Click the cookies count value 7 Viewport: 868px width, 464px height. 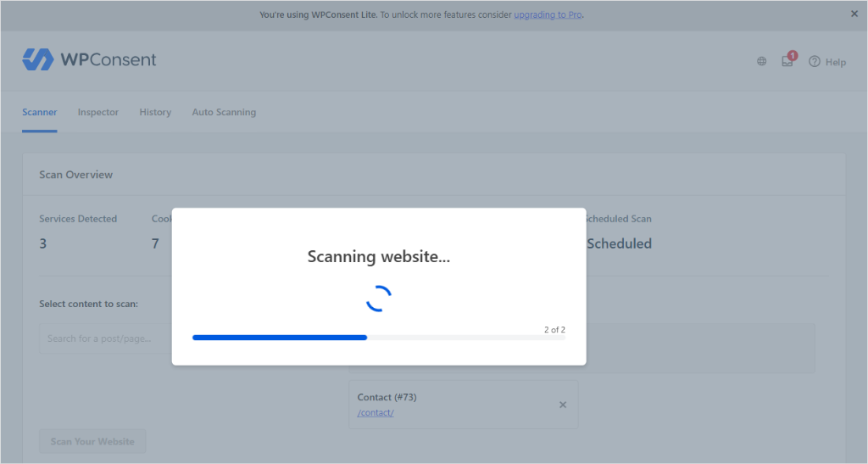155,243
